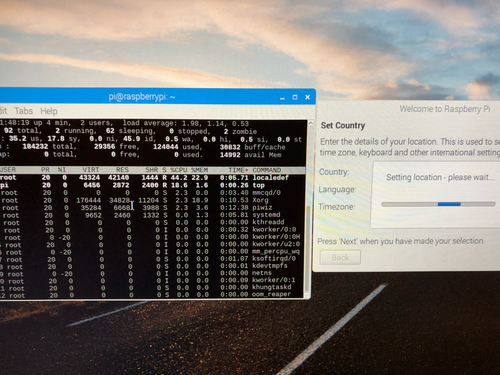Select the ksoftirqd/0 process row

click(153, 259)
